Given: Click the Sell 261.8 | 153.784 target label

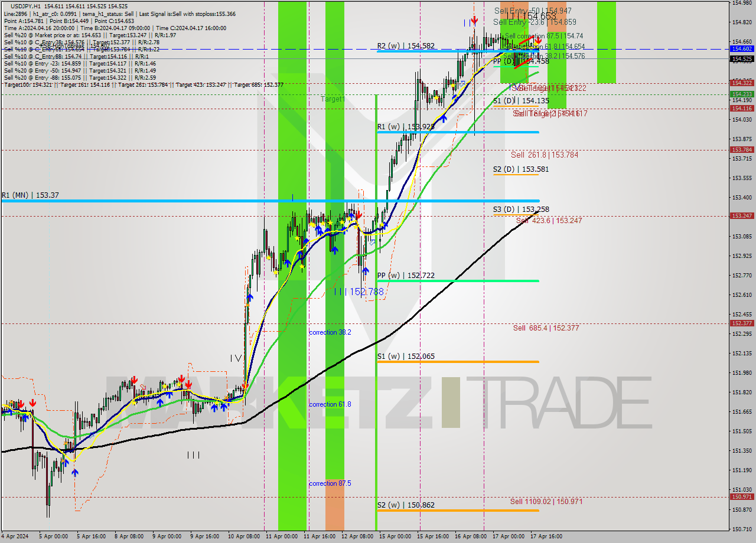Looking at the screenshot, I should pyautogui.click(x=545, y=155).
